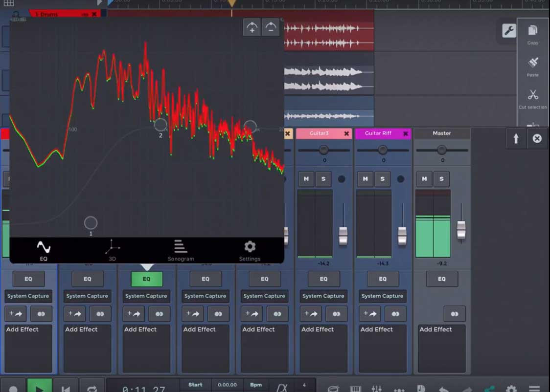This screenshot has height=392, width=550.
Task: Open System Capture input on Guitar3
Action: 323,296
